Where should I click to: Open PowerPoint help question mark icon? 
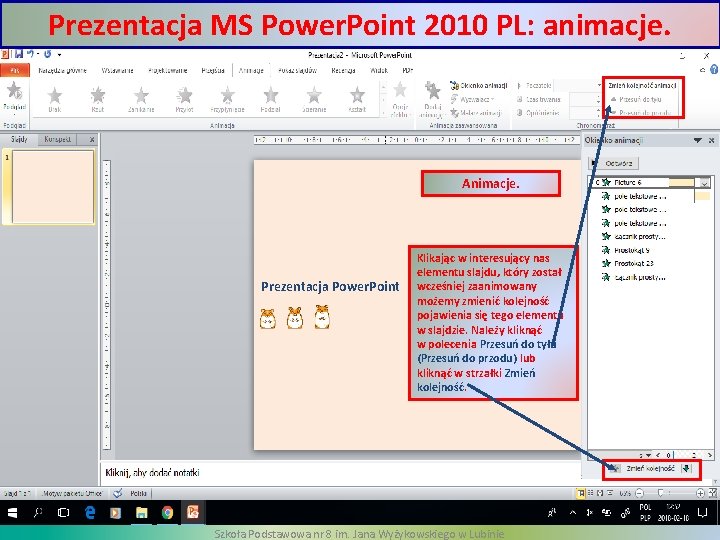pos(714,69)
